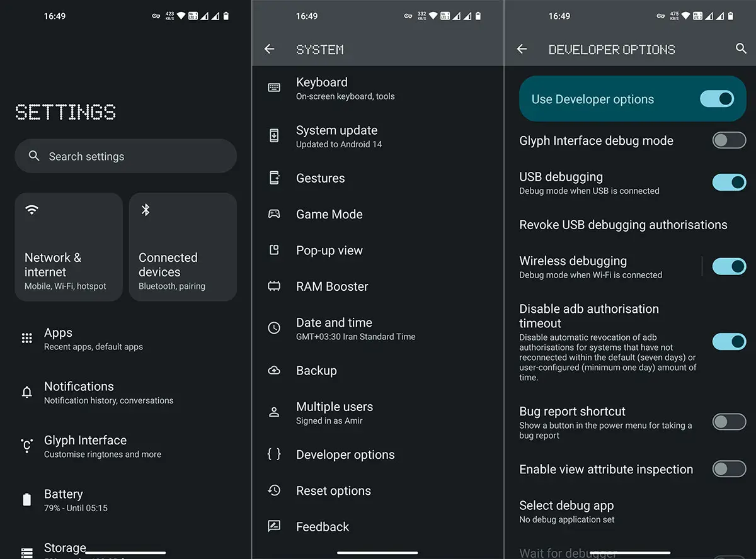This screenshot has width=756, height=559.
Task: Search within Developer options
Action: [x=741, y=49]
